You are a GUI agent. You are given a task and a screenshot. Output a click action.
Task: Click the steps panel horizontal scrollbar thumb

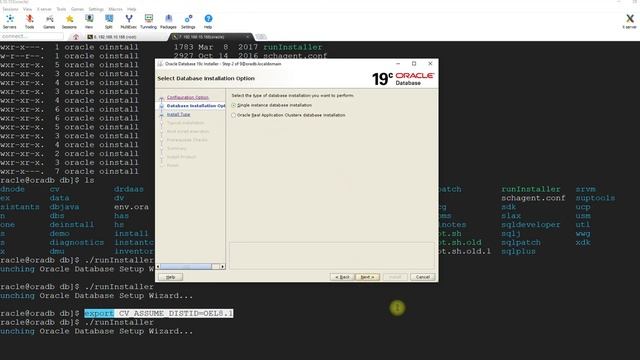186,267
